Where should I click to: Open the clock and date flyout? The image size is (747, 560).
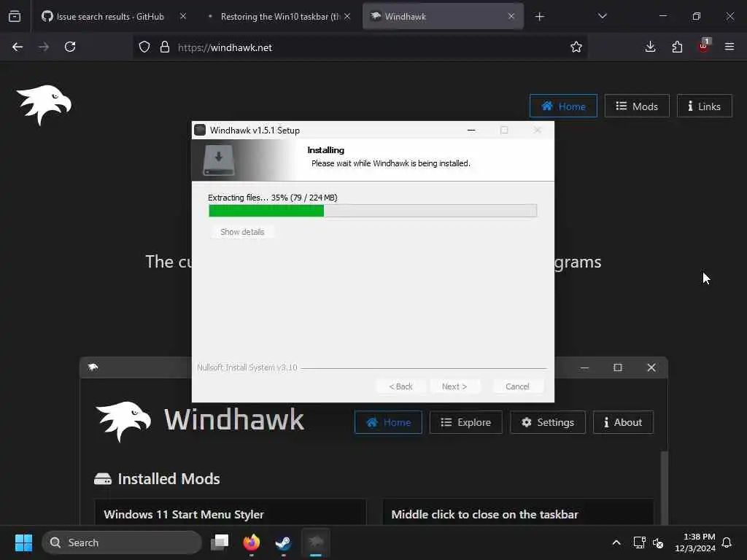pos(694,542)
